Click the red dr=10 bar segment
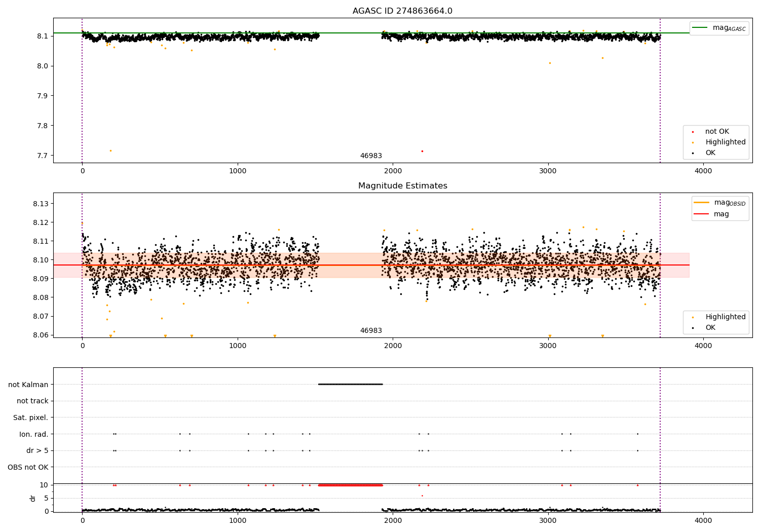Viewport: 760px width, 532px height. (350, 485)
